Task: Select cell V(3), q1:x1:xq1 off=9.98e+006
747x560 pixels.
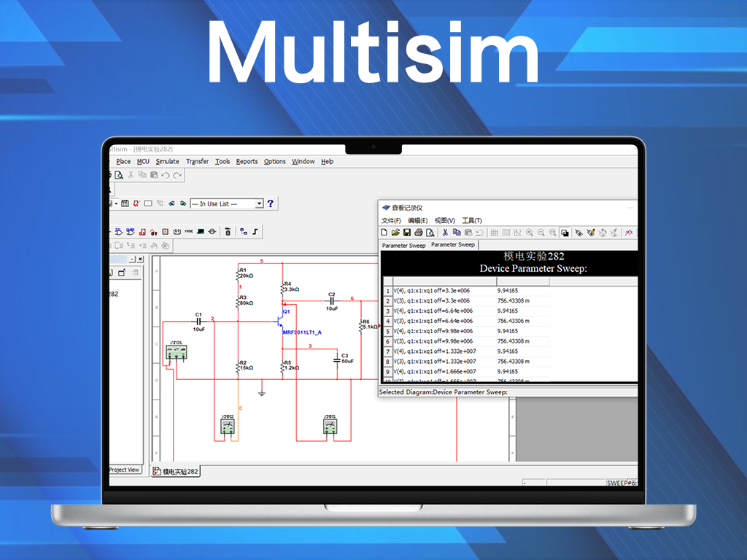Action: pos(444,341)
